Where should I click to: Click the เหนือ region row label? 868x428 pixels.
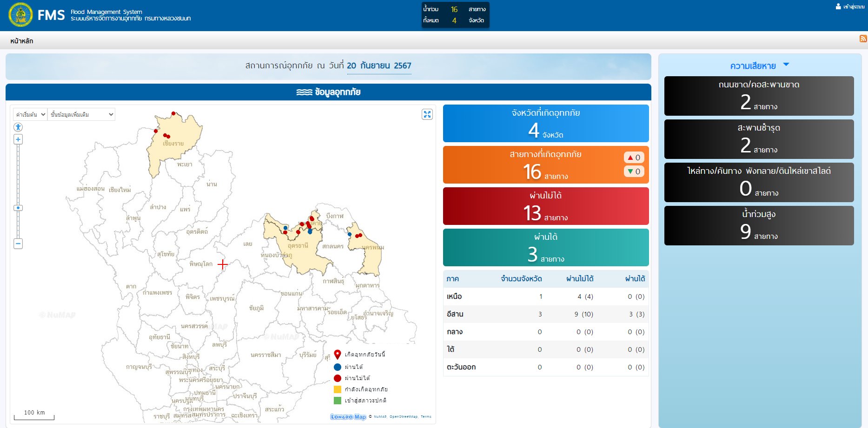454,296
